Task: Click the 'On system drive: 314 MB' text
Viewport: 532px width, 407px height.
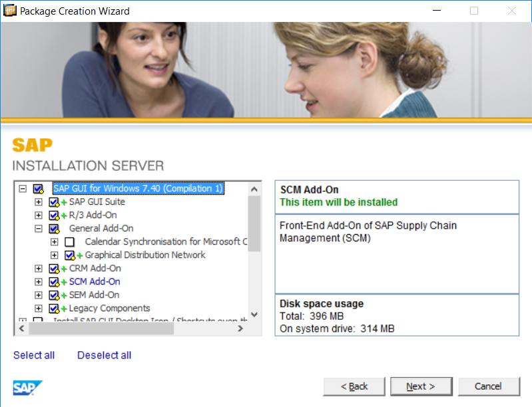Action: click(x=337, y=329)
